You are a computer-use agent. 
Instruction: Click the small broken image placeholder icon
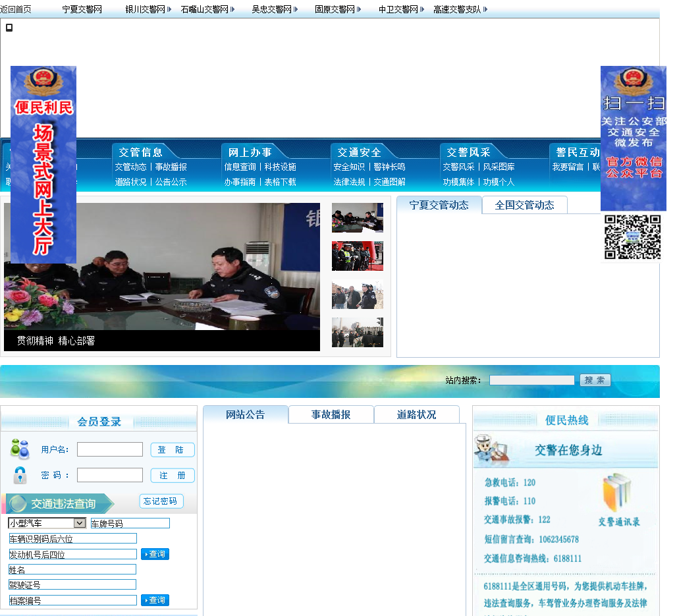(9, 28)
